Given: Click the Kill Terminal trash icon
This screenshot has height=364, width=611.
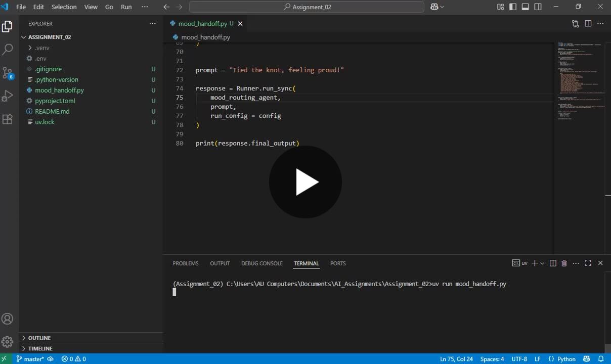Looking at the screenshot, I should point(564,263).
